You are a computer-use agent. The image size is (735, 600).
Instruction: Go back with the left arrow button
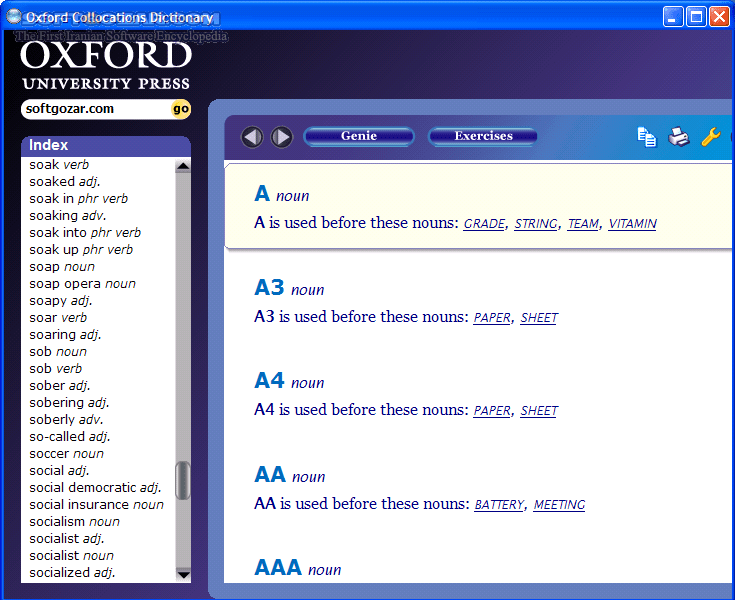252,137
